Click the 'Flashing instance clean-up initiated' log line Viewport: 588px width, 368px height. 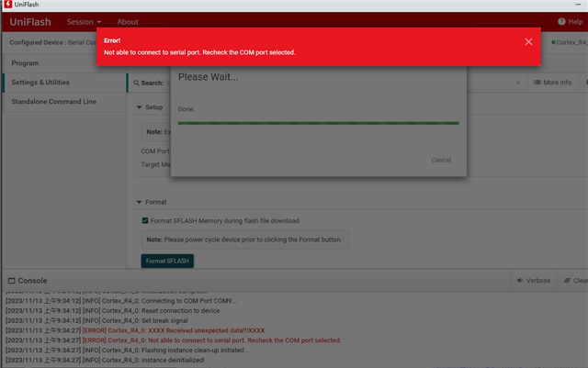point(127,350)
